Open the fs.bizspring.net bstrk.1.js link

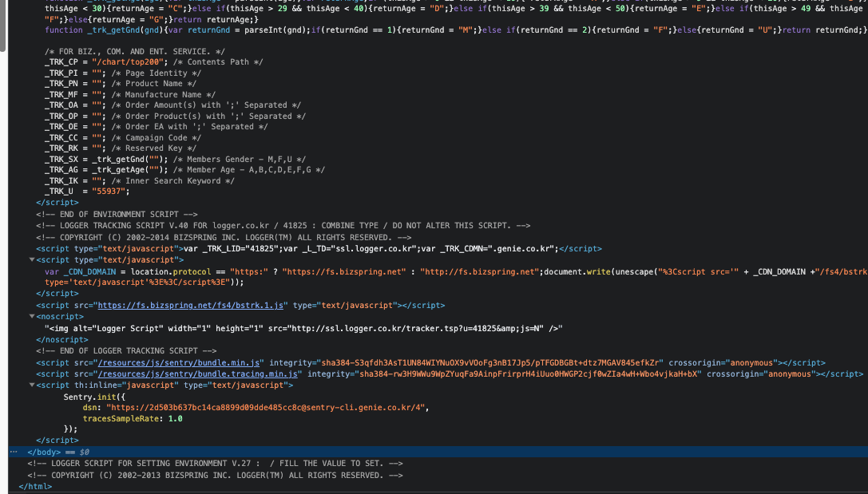pyautogui.click(x=190, y=306)
